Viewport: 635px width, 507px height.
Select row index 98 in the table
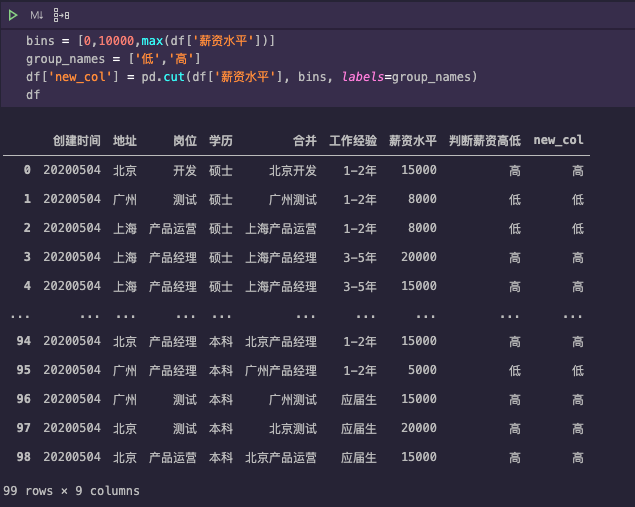coord(24,457)
